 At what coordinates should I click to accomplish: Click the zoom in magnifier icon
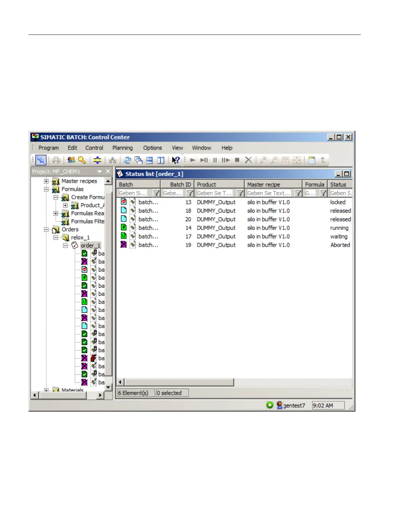264,160
